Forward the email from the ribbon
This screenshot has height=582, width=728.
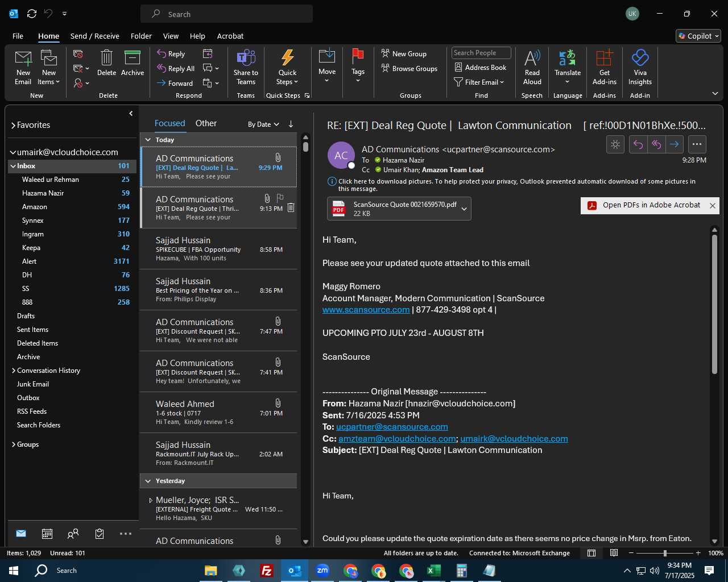(x=175, y=83)
